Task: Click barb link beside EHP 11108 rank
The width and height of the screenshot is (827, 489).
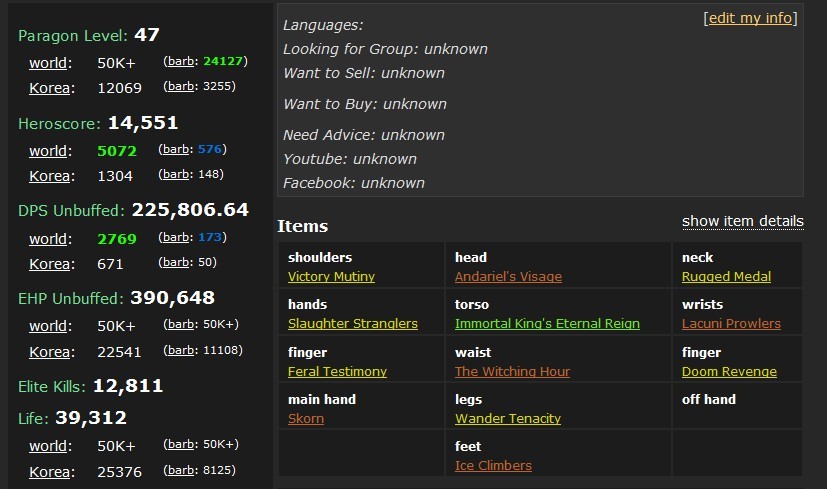Action: (x=181, y=350)
